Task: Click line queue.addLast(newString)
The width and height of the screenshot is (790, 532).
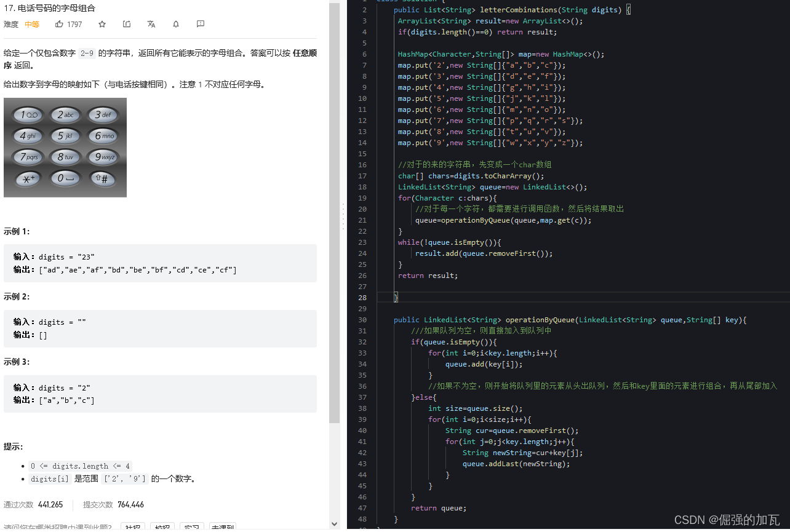Action: pos(517,464)
